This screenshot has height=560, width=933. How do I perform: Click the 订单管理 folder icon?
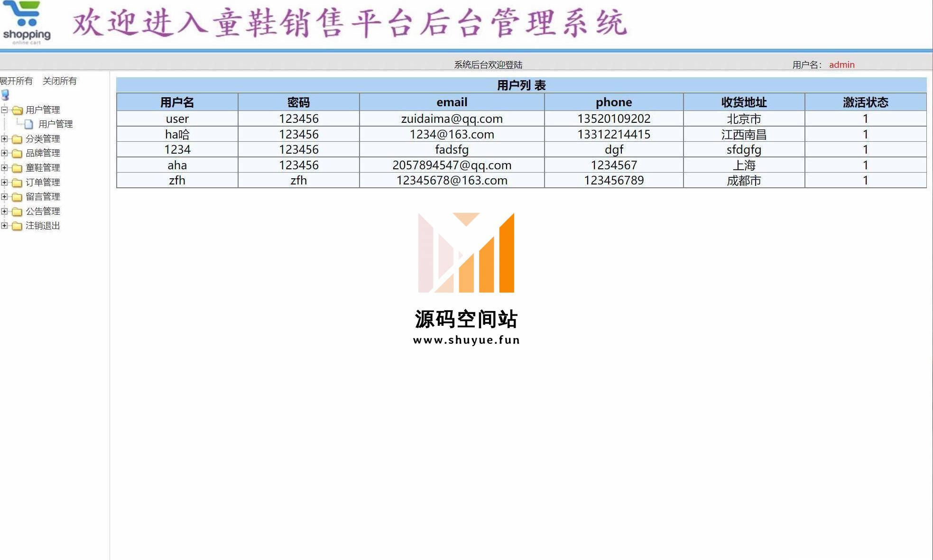click(x=17, y=183)
